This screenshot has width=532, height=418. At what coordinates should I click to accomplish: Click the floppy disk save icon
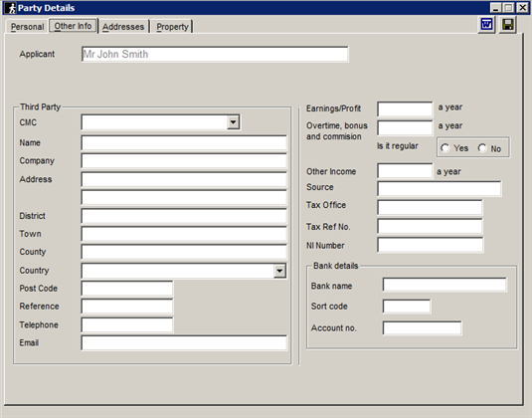click(507, 25)
